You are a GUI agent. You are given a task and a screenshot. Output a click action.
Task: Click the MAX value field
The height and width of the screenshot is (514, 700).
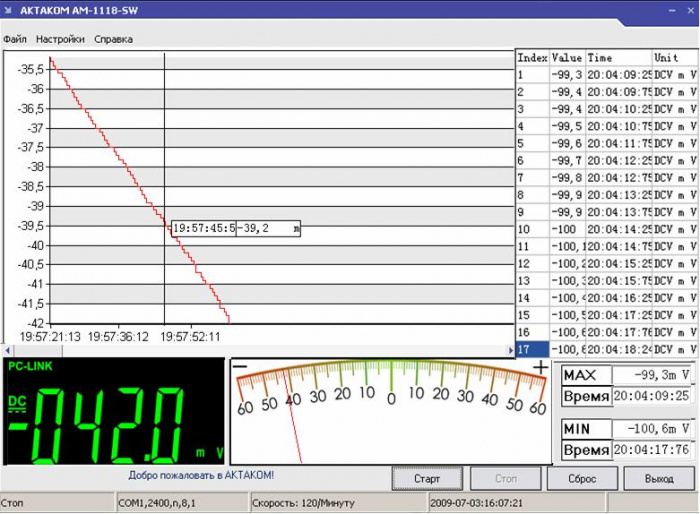(x=653, y=375)
